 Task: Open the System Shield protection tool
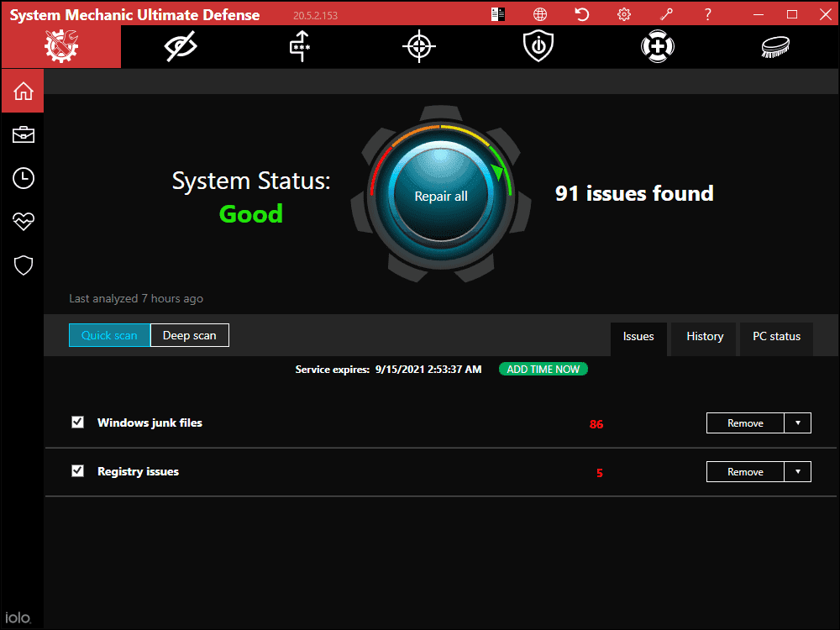(538, 46)
